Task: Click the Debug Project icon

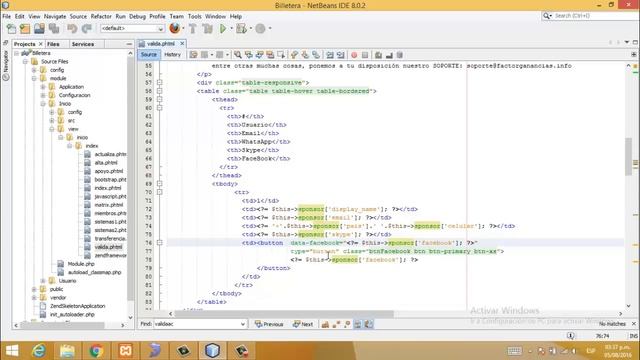Action: tap(241, 29)
